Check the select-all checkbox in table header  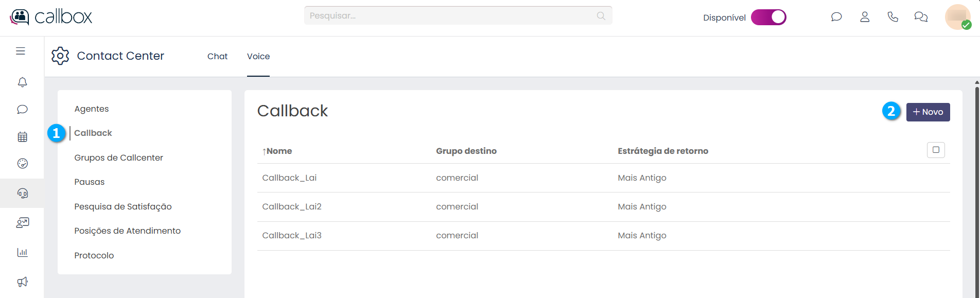click(x=936, y=150)
